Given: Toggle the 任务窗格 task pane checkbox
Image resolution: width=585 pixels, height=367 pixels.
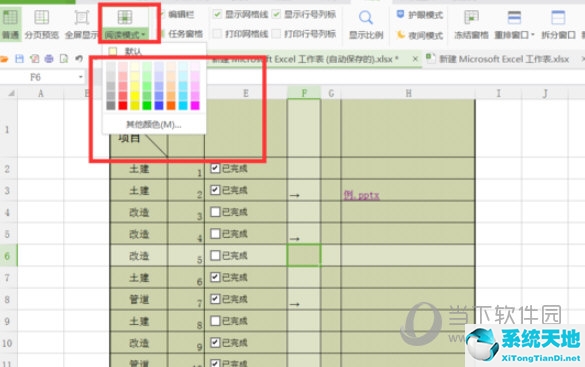Looking at the screenshot, I should 162,34.
